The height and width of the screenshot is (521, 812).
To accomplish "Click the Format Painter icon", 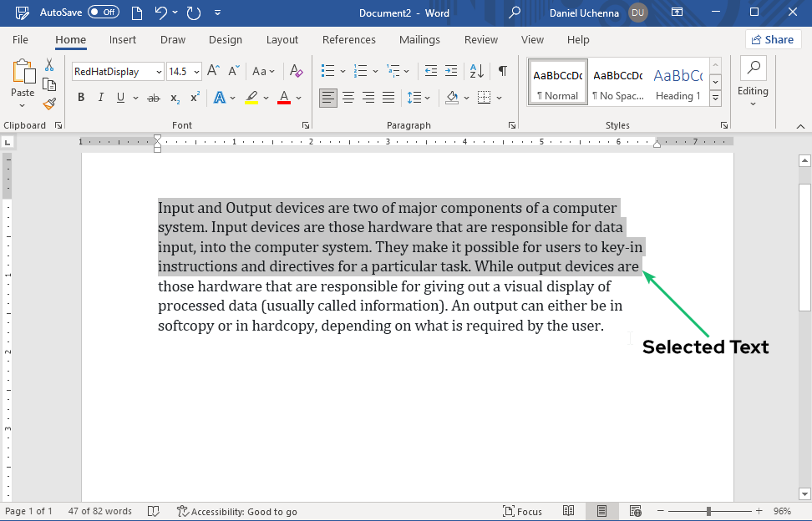I will [x=49, y=104].
